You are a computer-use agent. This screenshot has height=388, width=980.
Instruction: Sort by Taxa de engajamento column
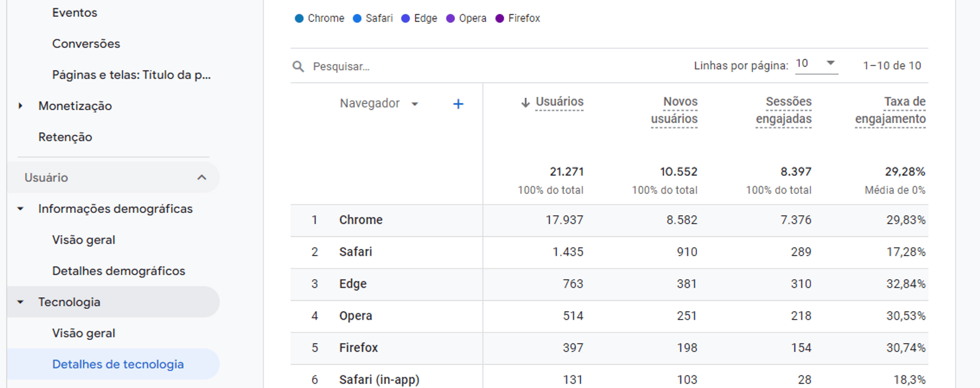click(x=890, y=110)
